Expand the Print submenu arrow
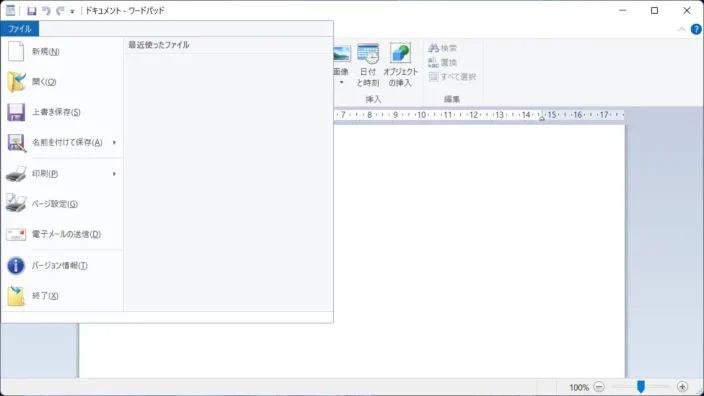The width and height of the screenshot is (704, 396). click(114, 174)
